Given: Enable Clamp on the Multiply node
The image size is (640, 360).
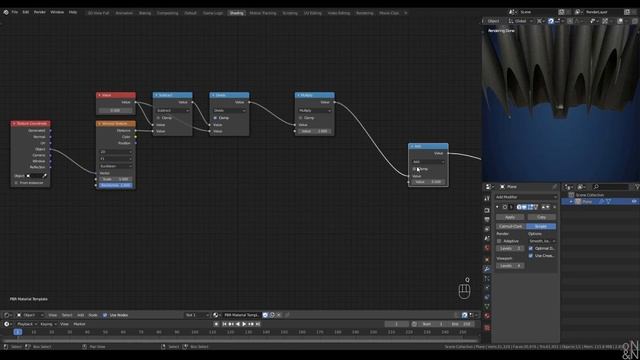Looking at the screenshot, I should coord(301,118).
